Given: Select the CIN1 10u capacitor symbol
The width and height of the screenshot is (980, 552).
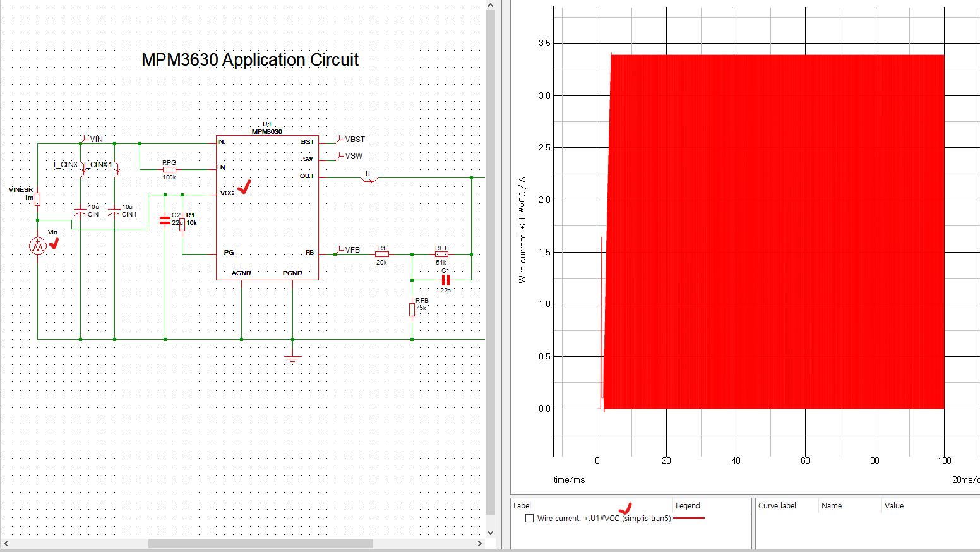Looking at the screenshot, I should 114,212.
